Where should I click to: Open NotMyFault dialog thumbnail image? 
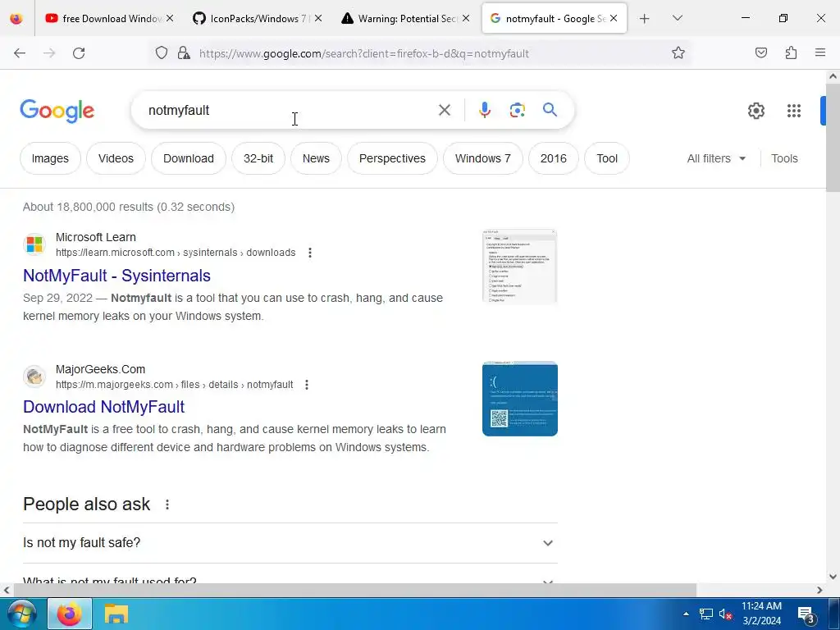[519, 267]
